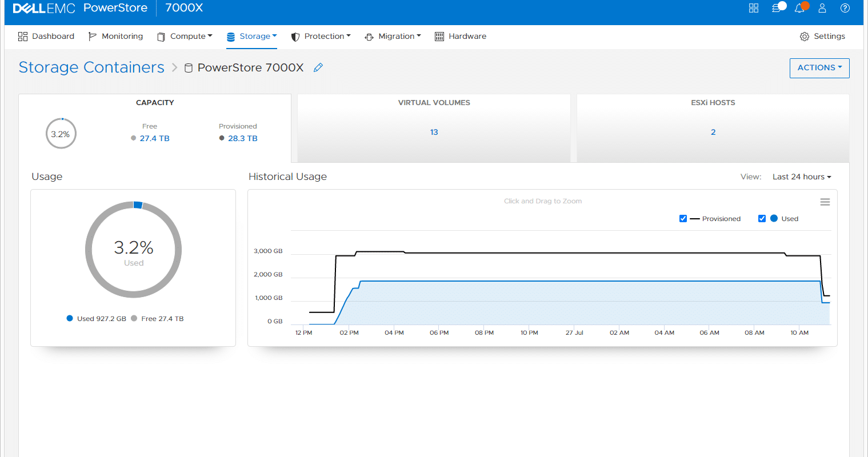Click the storage container cylinder icon
This screenshot has width=868, height=457.
click(x=189, y=68)
